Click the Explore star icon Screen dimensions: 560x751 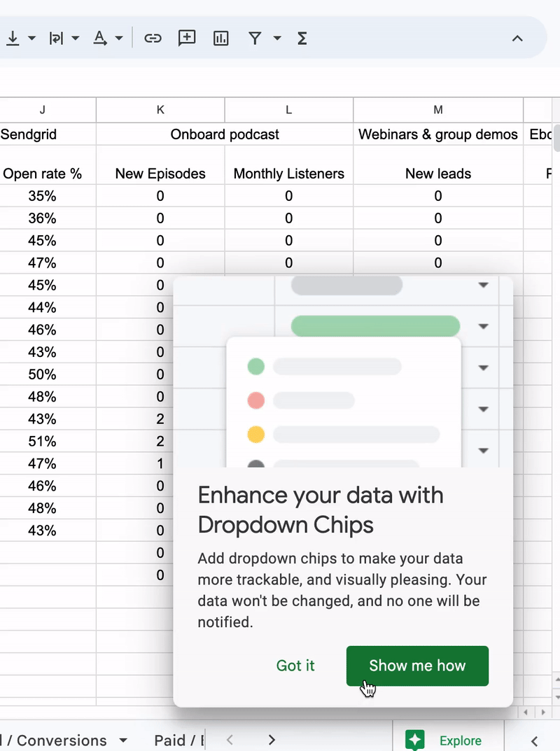pos(415,740)
